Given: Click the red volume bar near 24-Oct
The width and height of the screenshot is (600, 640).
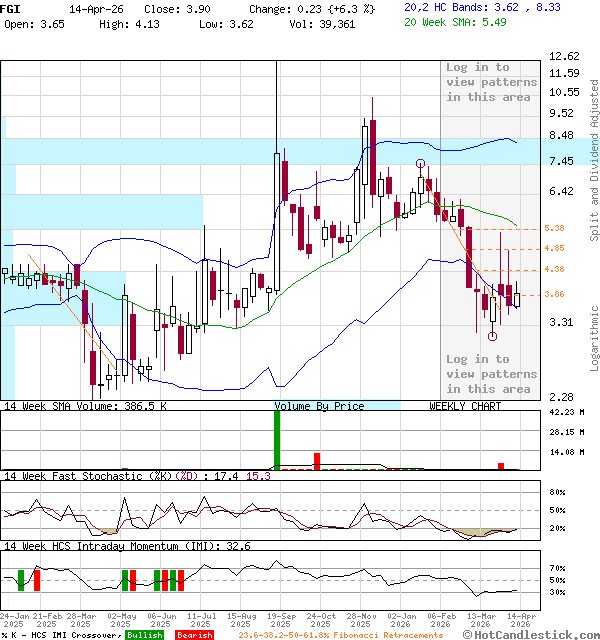Looking at the screenshot, I should [x=317, y=461].
